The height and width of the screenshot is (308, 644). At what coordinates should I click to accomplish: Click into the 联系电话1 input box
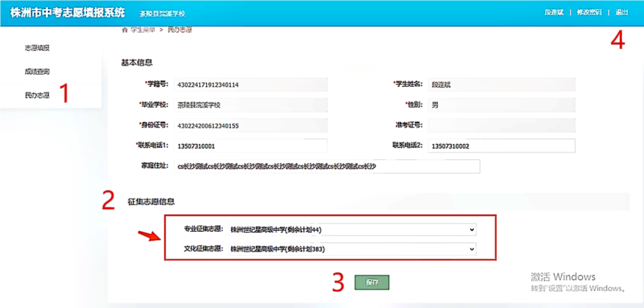(x=250, y=146)
